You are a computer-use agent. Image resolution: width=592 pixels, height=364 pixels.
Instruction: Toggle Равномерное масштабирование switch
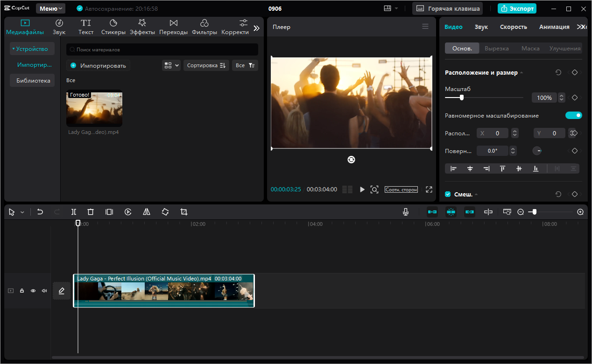(574, 115)
